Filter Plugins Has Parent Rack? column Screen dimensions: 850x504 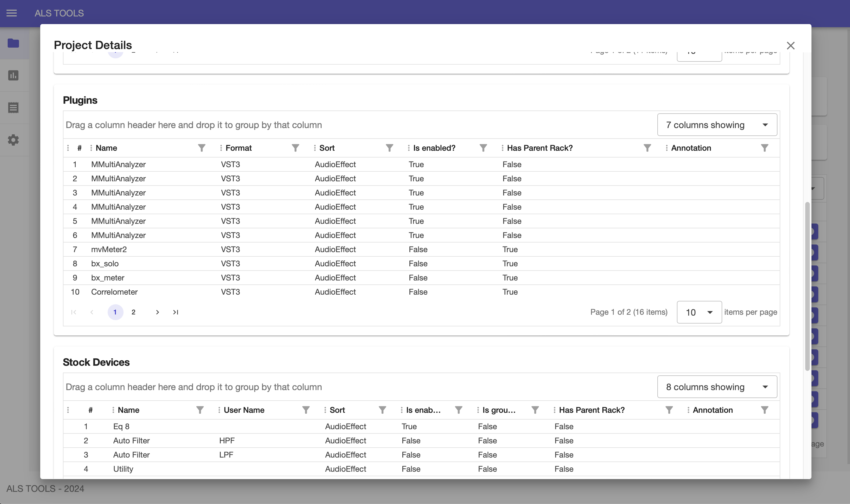coord(647,148)
